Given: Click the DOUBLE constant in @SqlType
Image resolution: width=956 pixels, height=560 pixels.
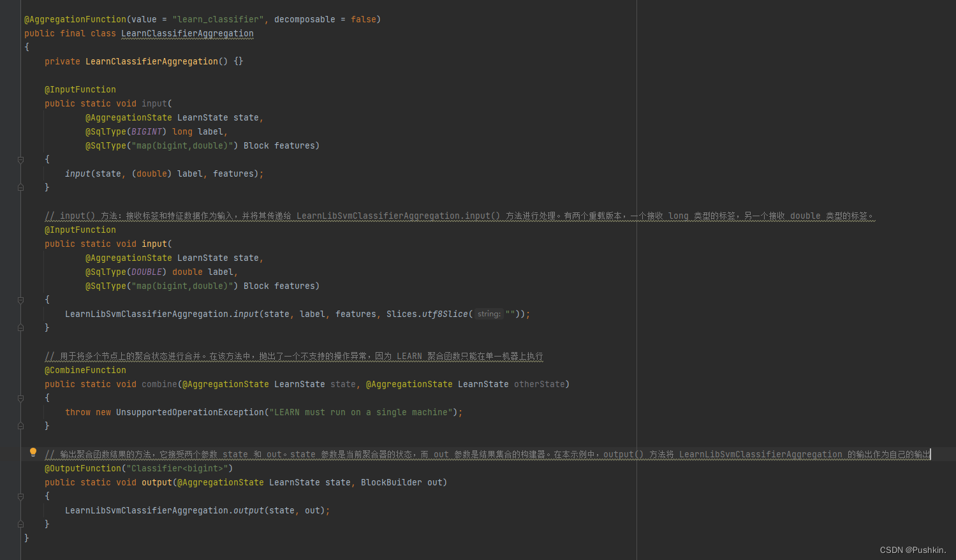Looking at the screenshot, I should pyautogui.click(x=147, y=272).
